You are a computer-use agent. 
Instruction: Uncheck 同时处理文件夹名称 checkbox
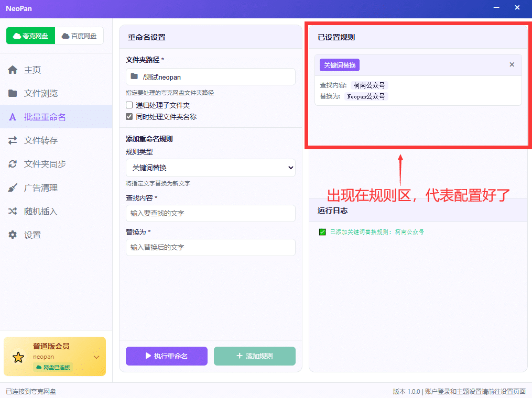tap(129, 117)
